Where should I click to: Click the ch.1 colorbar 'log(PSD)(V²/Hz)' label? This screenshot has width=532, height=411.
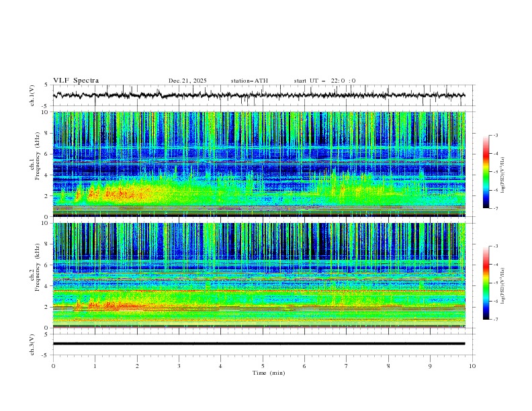(x=503, y=175)
